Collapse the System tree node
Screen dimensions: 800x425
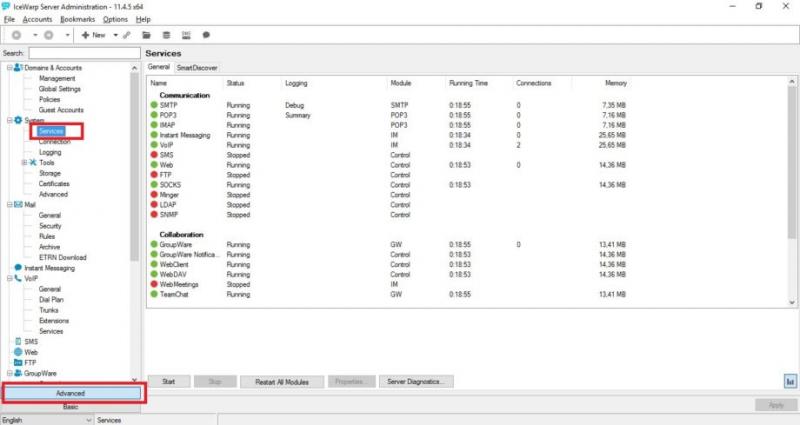pos(9,120)
